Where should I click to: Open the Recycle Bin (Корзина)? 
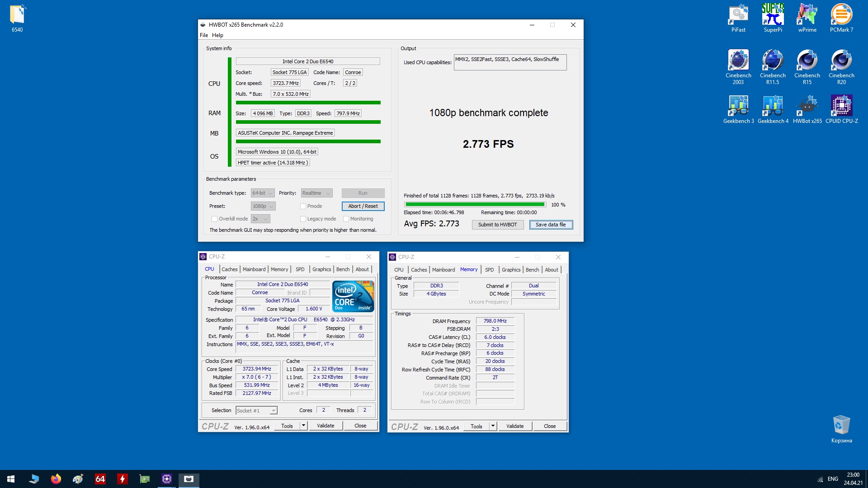click(841, 429)
